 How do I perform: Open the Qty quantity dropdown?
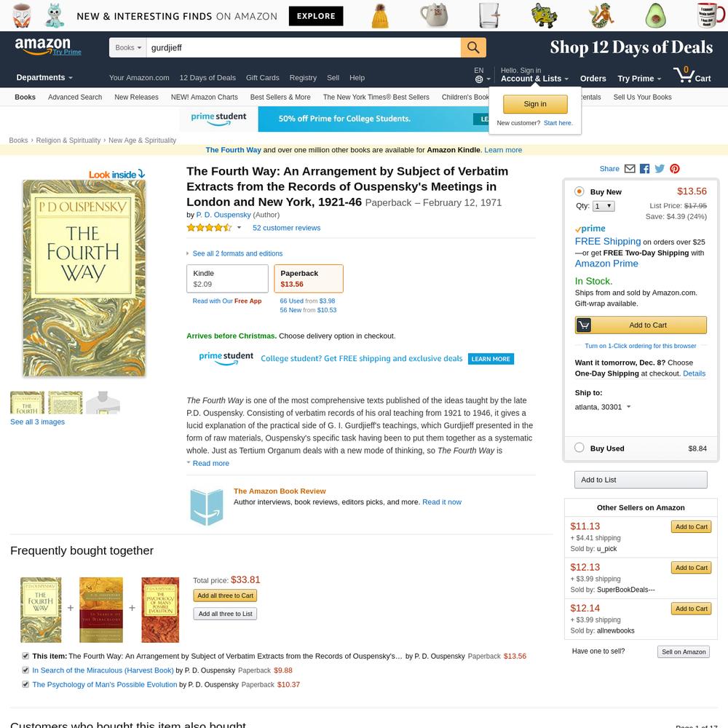(603, 206)
